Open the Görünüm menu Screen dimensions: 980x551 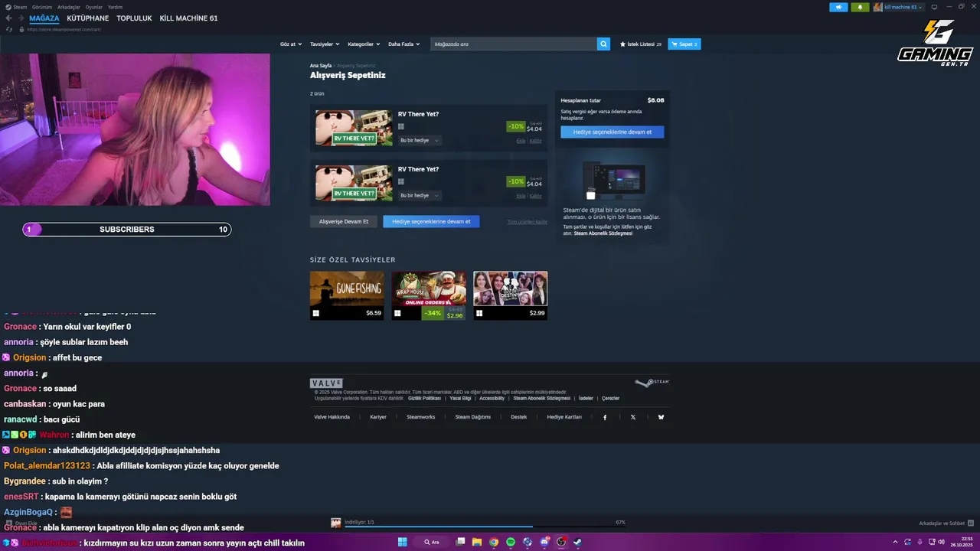[x=42, y=7]
